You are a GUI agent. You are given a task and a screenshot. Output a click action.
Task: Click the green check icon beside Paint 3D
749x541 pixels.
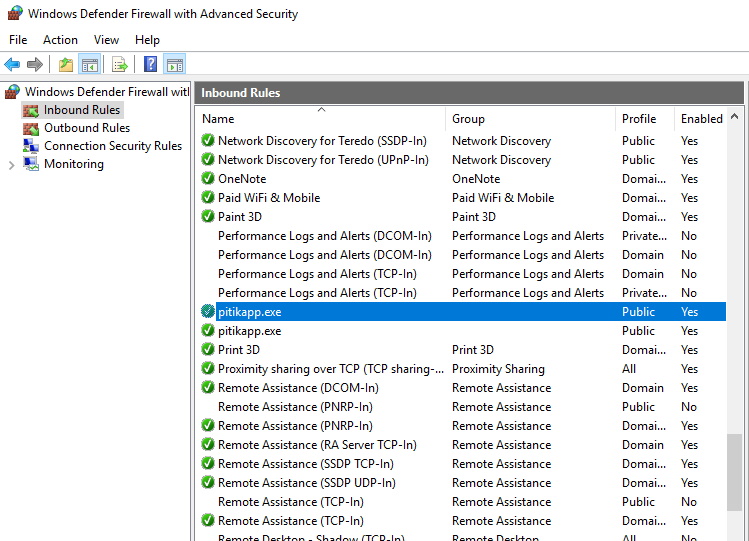(x=208, y=217)
